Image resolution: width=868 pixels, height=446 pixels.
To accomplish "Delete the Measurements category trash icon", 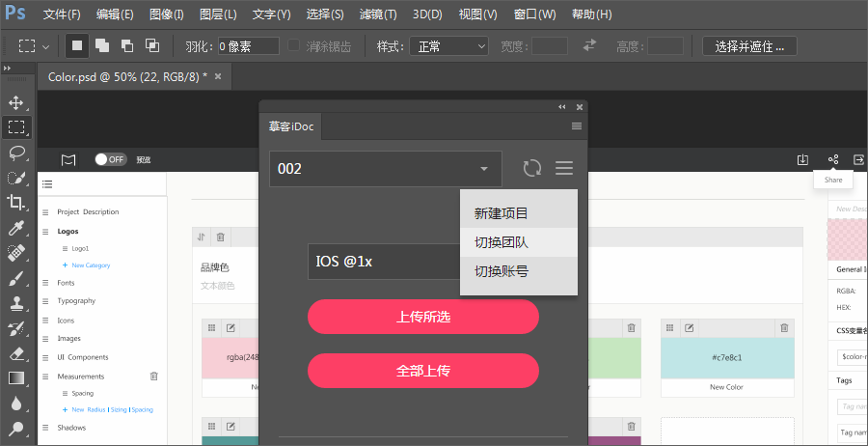I will pyautogui.click(x=154, y=376).
